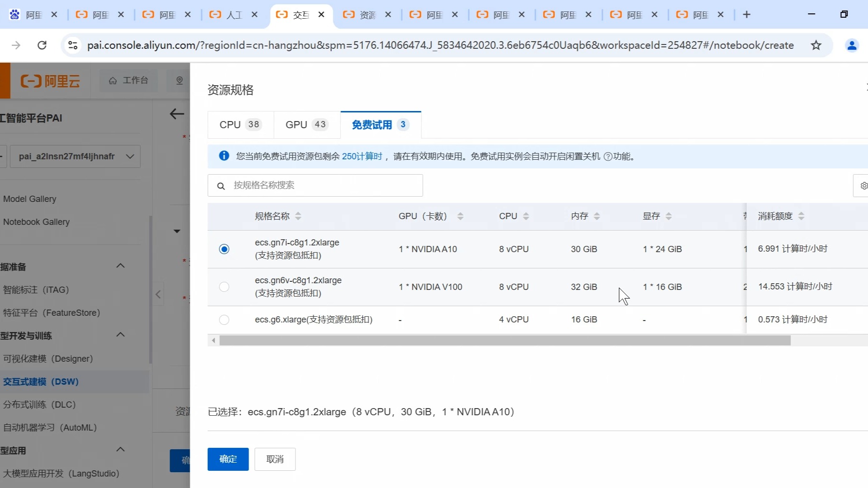
Task: Open the browser profile icon
Action: [852, 45]
